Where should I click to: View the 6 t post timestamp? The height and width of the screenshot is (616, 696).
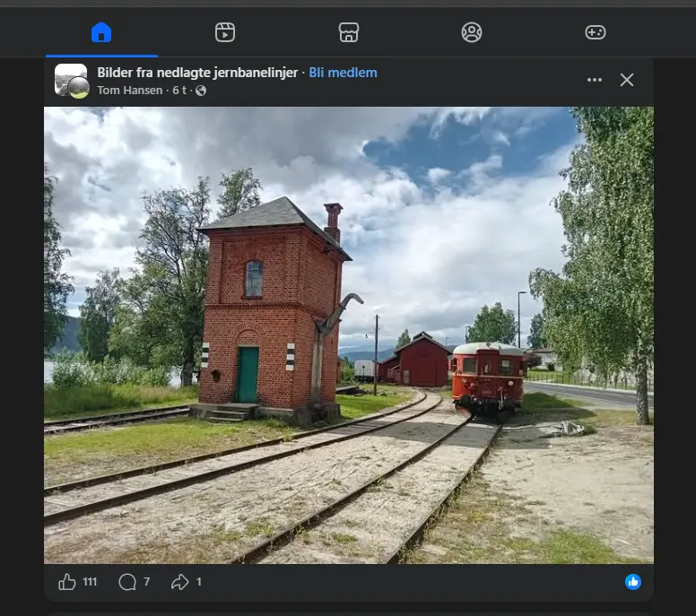tap(178, 91)
